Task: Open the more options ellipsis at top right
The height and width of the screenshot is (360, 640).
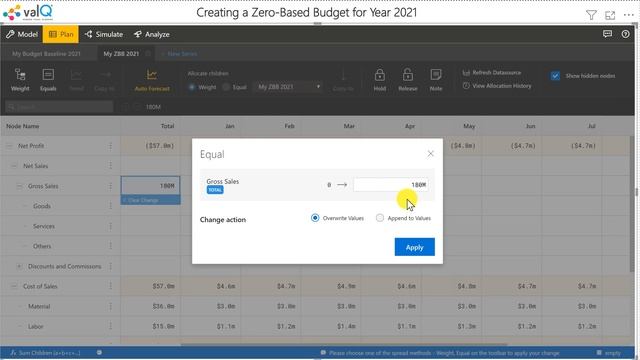Action: point(629,15)
